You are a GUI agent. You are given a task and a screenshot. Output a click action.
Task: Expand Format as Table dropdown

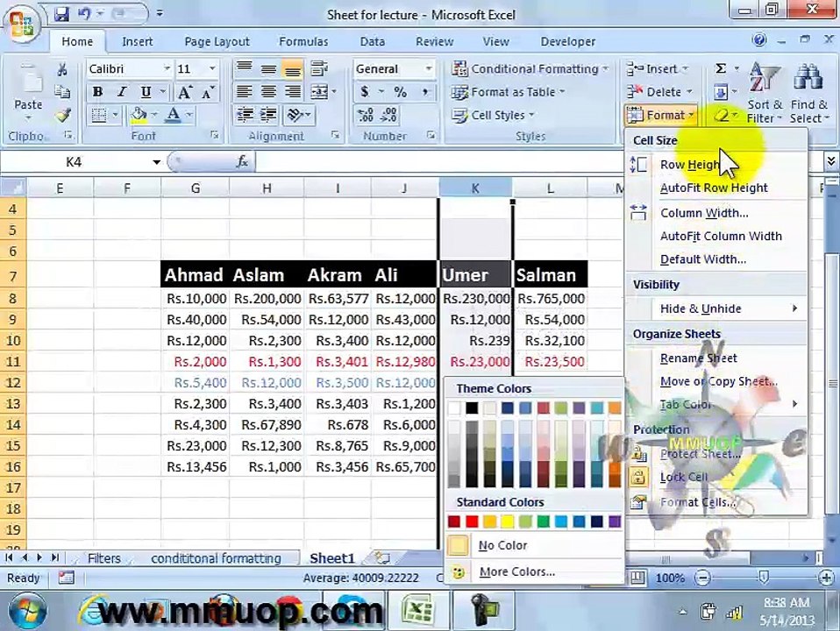[562, 92]
